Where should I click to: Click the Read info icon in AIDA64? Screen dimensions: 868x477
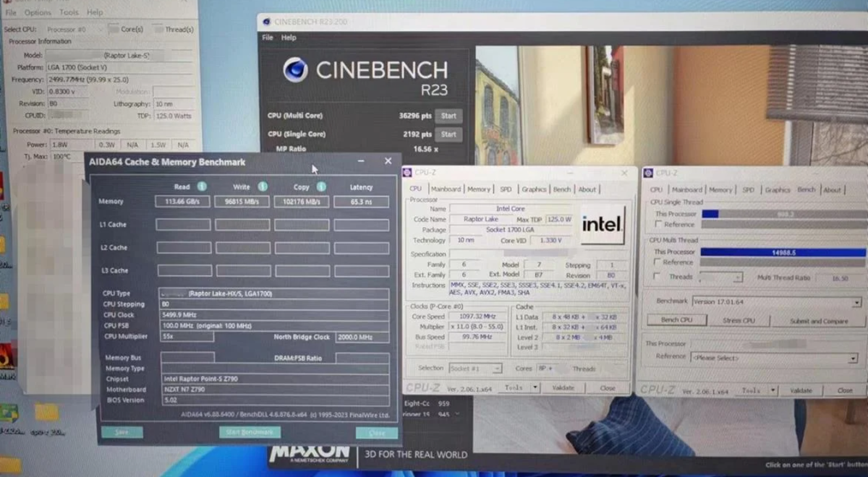(x=203, y=186)
